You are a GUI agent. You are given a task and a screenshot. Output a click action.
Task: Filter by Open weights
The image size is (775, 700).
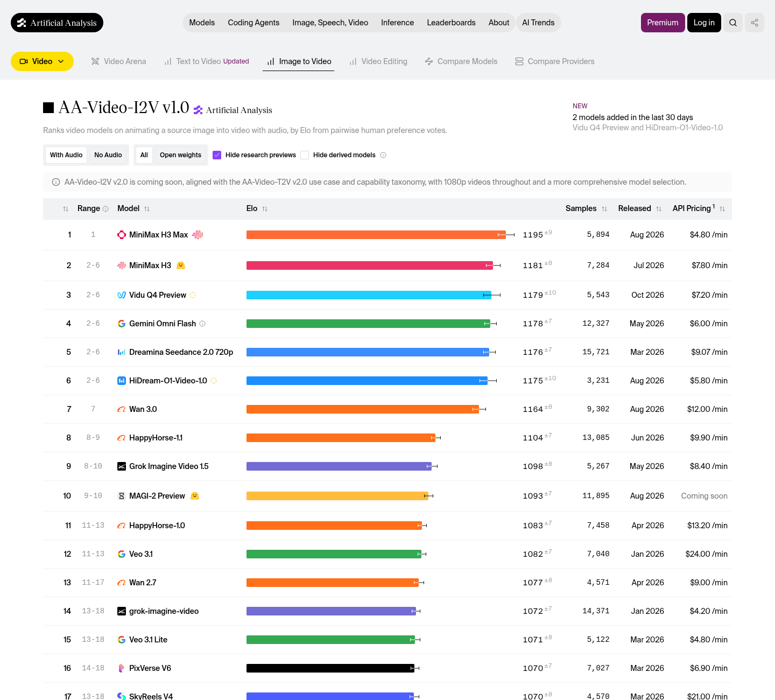(180, 155)
